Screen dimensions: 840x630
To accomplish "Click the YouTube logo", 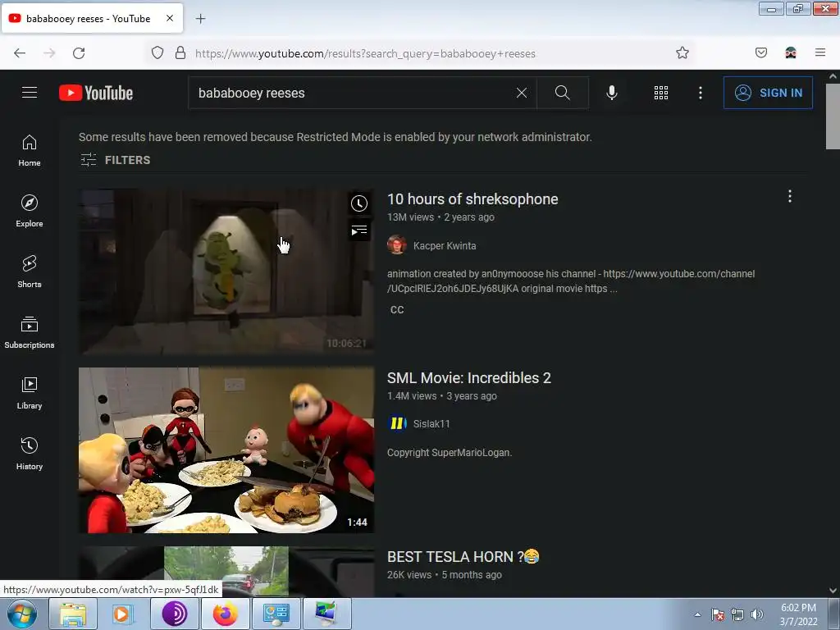I will [96, 93].
